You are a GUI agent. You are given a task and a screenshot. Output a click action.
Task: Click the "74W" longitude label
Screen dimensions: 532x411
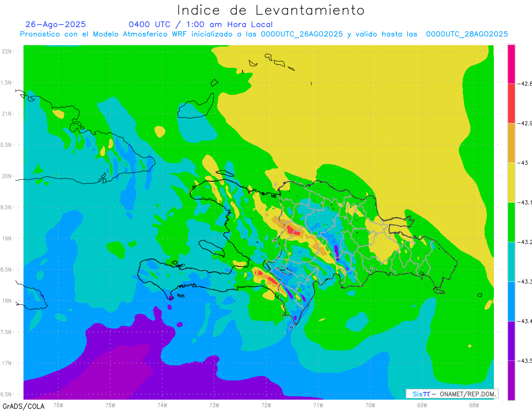(162, 405)
